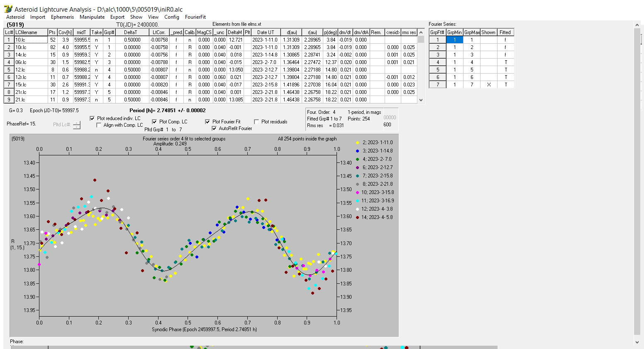Click blue legend dot for 2023-1-14.8
This screenshot has width=644, height=349.
[x=357, y=151]
